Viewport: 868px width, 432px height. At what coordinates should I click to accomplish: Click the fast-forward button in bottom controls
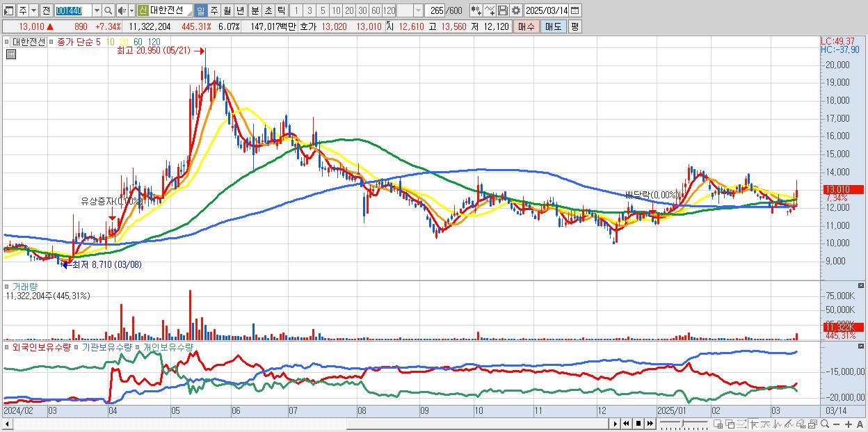tap(650, 424)
